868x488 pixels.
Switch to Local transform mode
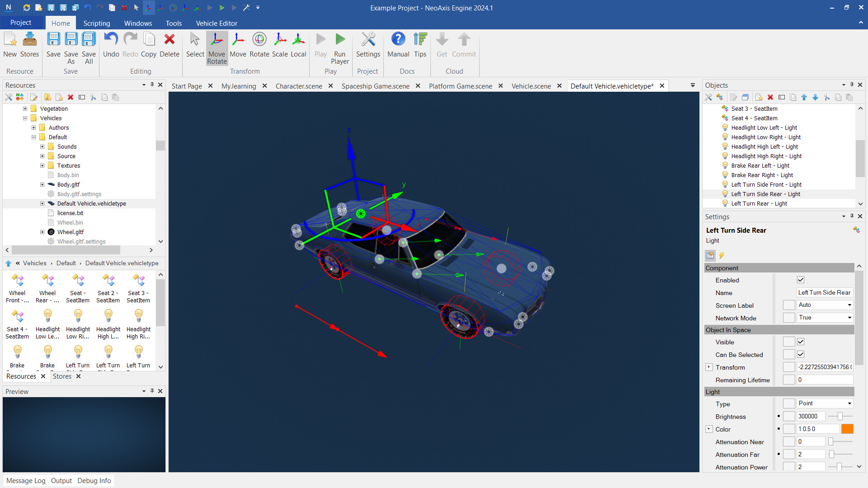(x=298, y=45)
